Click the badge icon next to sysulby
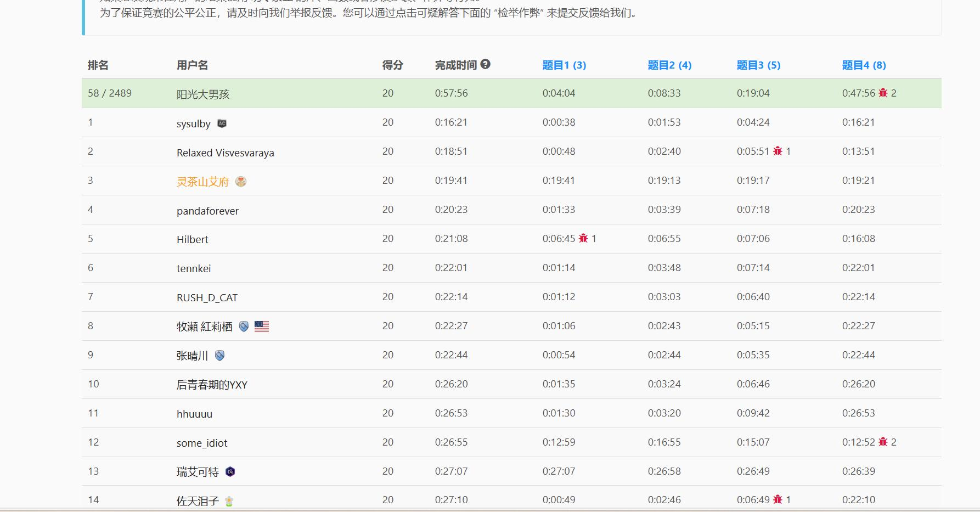 point(222,123)
